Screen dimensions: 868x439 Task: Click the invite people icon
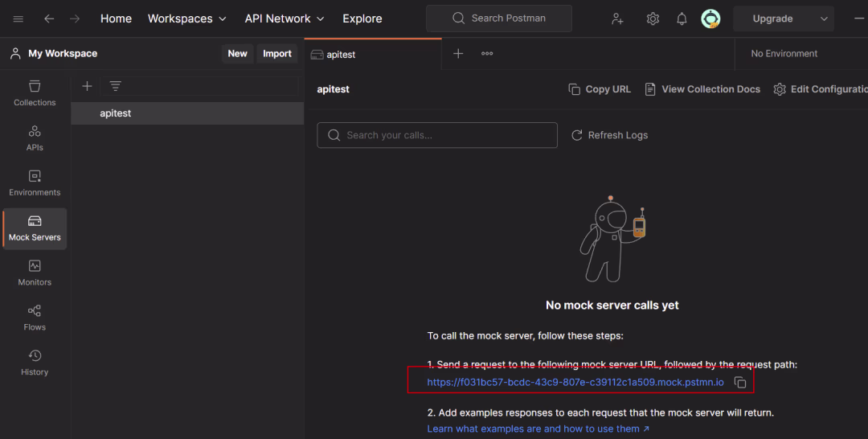coord(617,18)
